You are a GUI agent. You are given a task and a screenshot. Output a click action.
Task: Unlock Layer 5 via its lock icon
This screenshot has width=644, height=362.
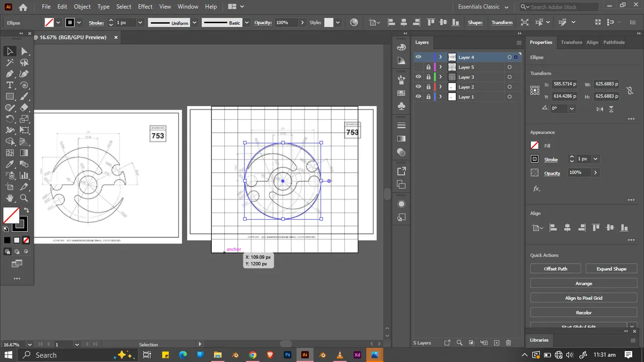pyautogui.click(x=429, y=67)
